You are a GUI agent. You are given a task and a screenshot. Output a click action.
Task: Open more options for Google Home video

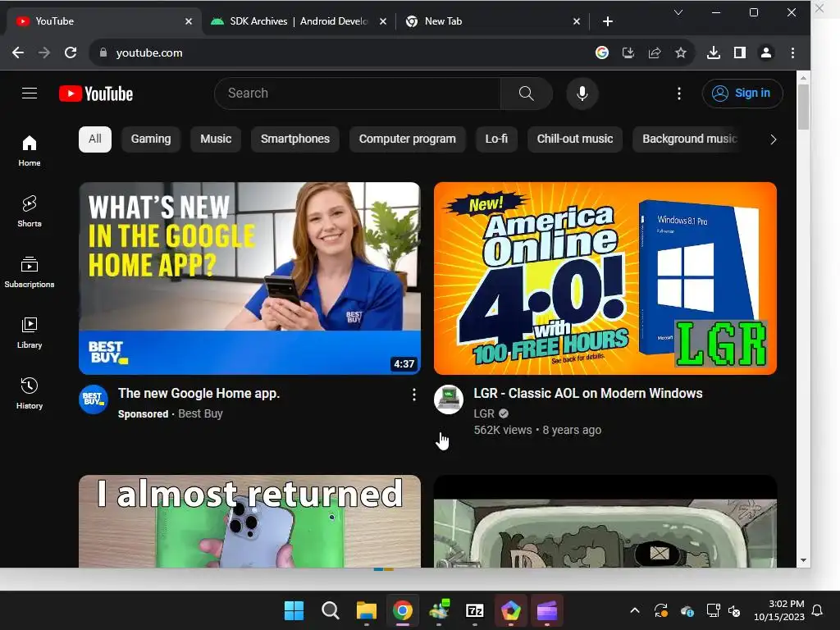pos(414,395)
